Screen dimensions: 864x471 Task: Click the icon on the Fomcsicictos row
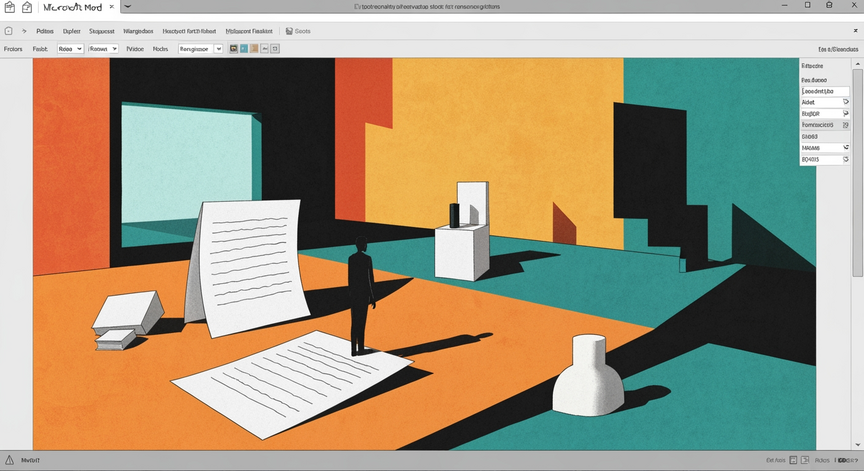[x=846, y=126]
